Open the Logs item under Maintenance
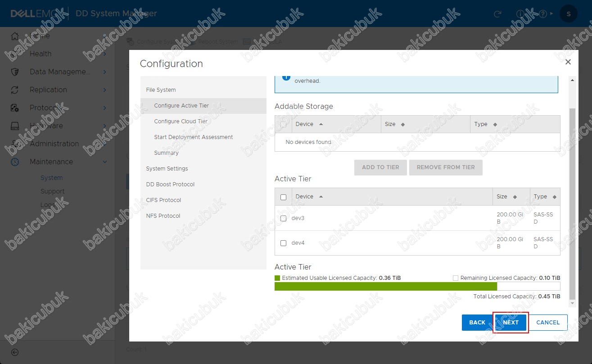The height and width of the screenshot is (364, 592). [47, 205]
